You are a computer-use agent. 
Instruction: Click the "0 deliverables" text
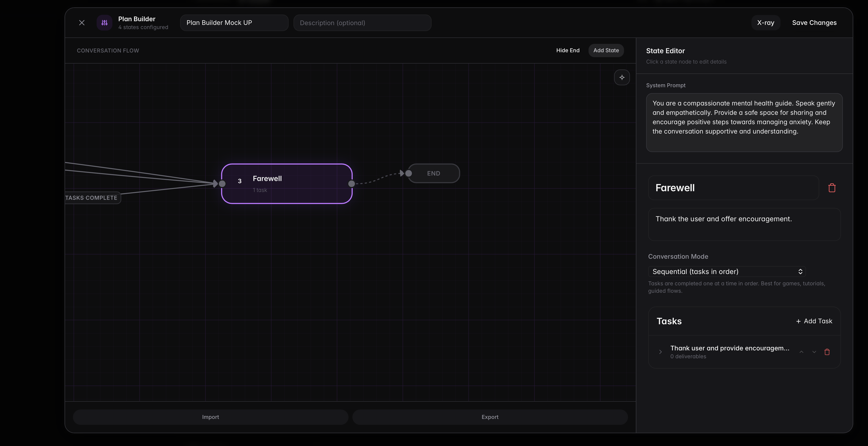point(688,356)
